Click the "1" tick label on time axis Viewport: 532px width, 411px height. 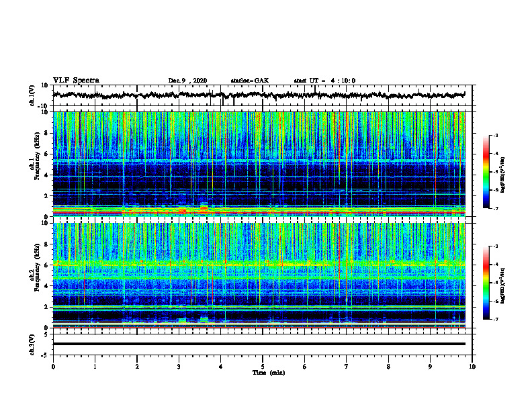(x=95, y=367)
